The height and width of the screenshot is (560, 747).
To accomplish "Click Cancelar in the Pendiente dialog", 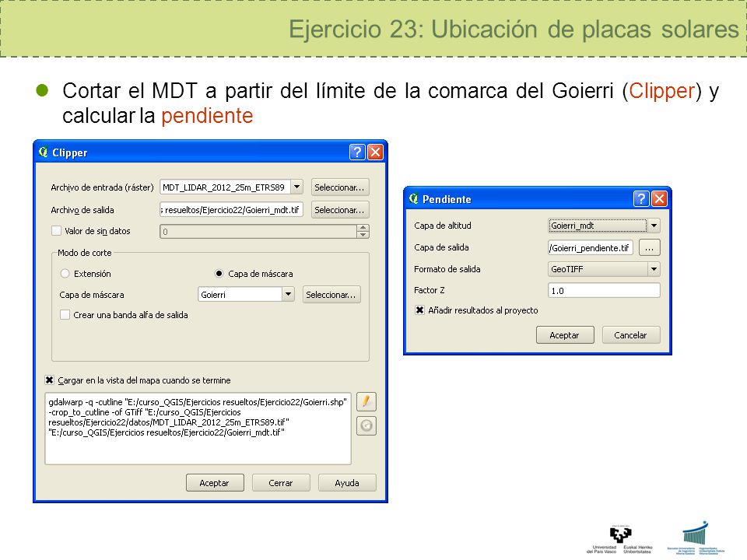I will (x=631, y=334).
